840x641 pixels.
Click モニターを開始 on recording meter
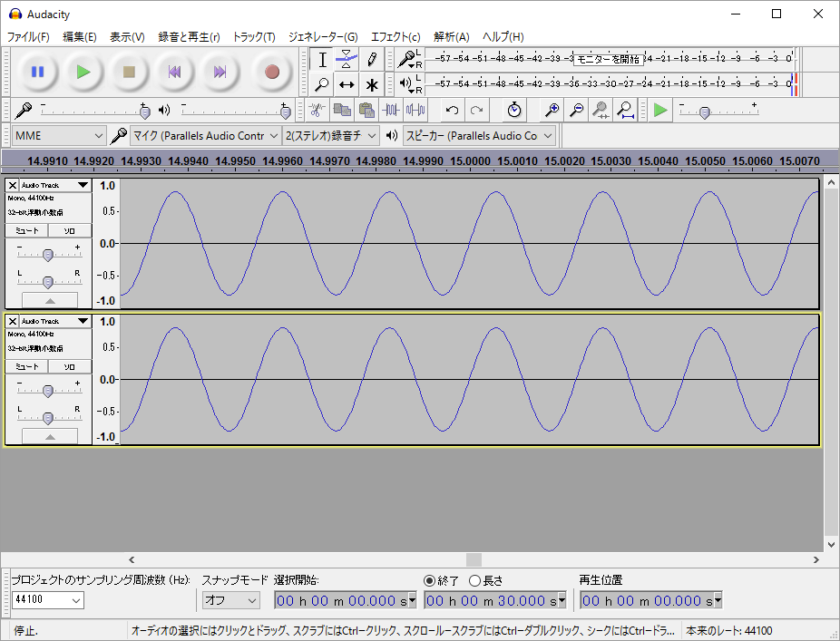pyautogui.click(x=608, y=60)
